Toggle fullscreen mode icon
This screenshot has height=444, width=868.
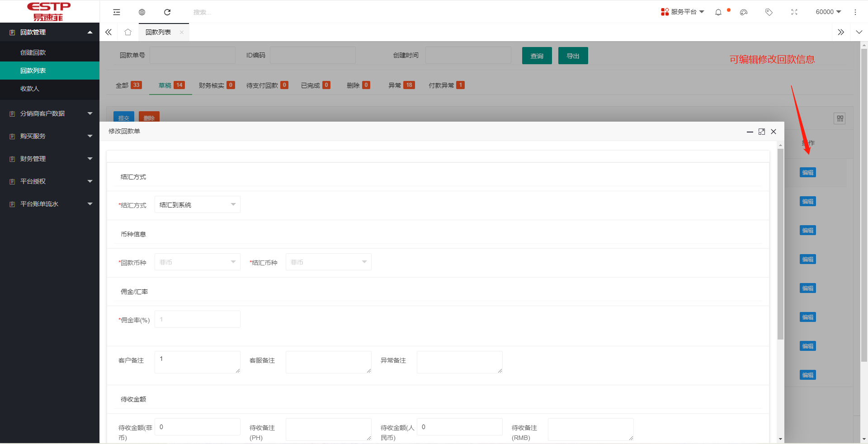point(794,12)
